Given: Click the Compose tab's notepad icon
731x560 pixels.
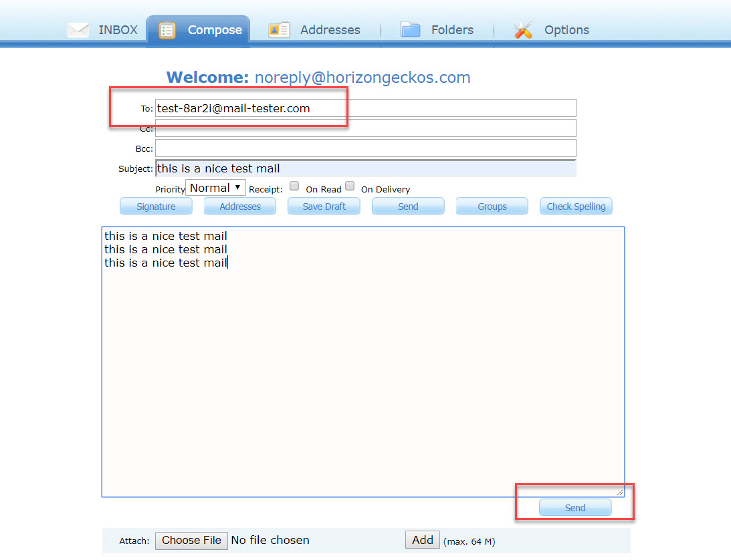Looking at the screenshot, I should pos(166,29).
